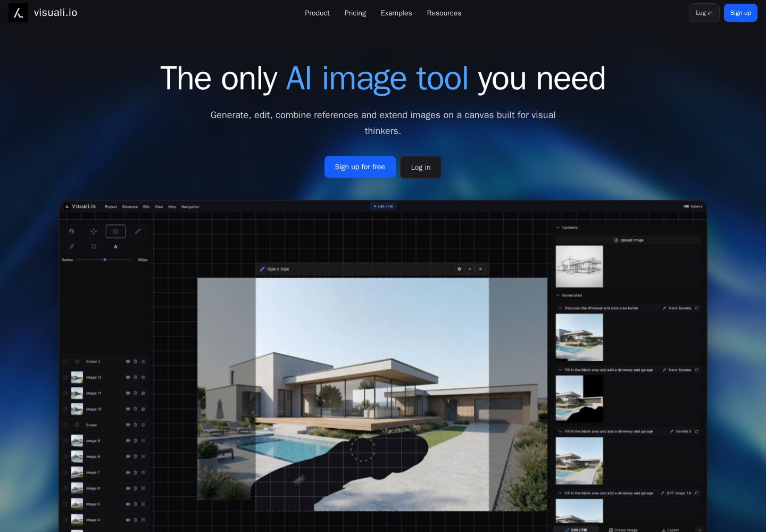Collapse 'Separate the driveway and pool area' group
This screenshot has height=532, width=766.
click(x=560, y=308)
